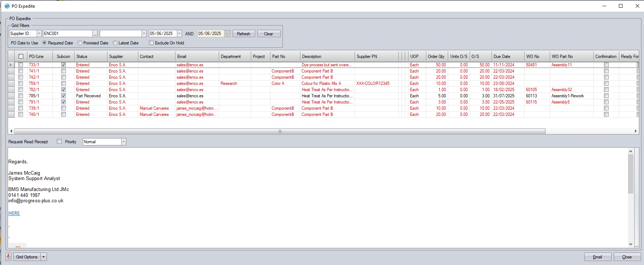
Task: Tick select-all checkbox in grid header
Action: pos(21,56)
